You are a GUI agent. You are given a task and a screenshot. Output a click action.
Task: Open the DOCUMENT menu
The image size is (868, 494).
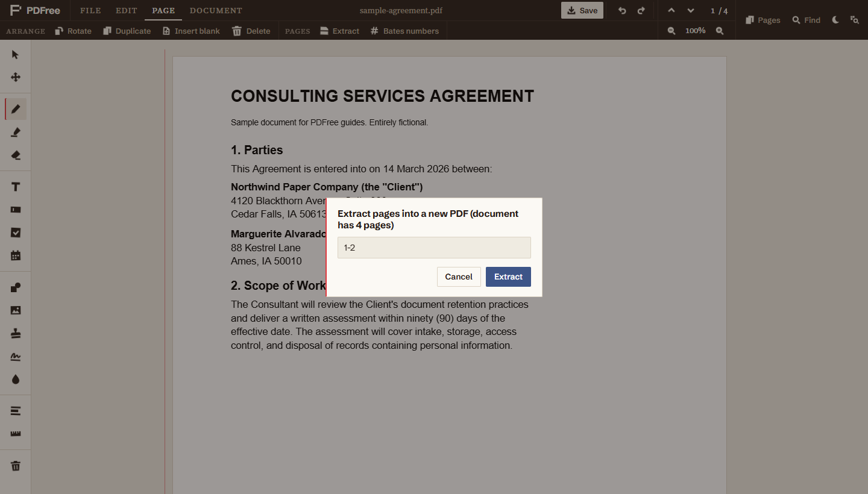click(216, 10)
